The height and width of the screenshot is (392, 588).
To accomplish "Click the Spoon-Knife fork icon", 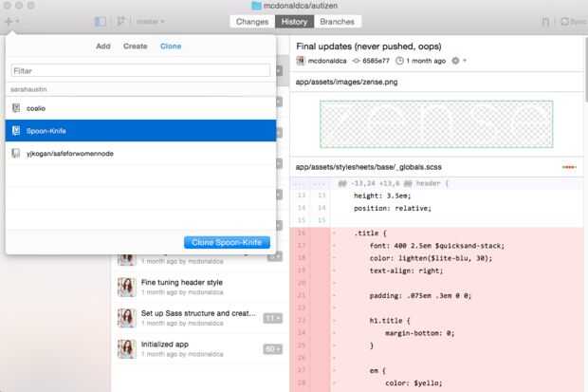I will click(16, 131).
